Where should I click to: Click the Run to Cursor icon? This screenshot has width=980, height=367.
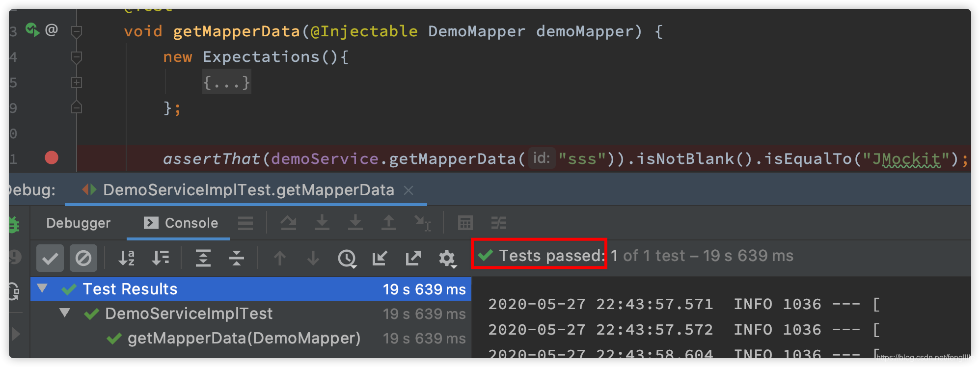[422, 223]
